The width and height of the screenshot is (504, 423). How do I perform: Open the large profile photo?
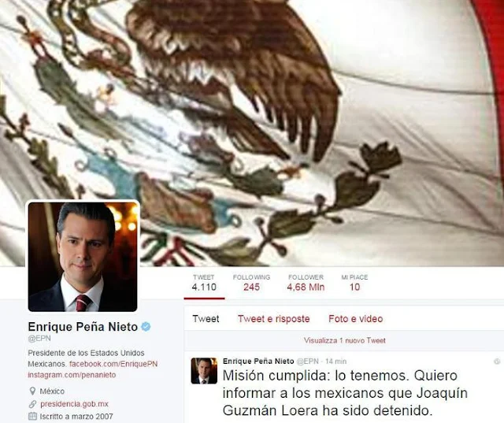point(83,257)
